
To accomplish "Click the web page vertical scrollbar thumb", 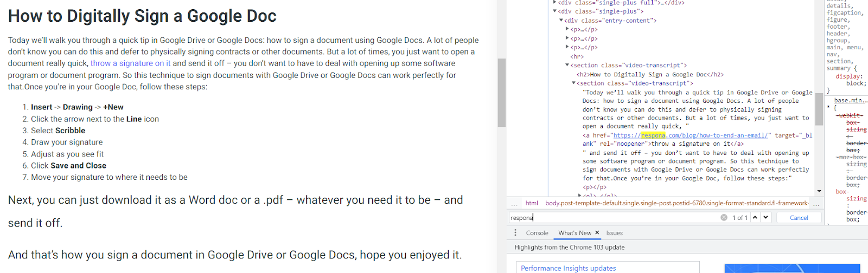I will point(502,92).
